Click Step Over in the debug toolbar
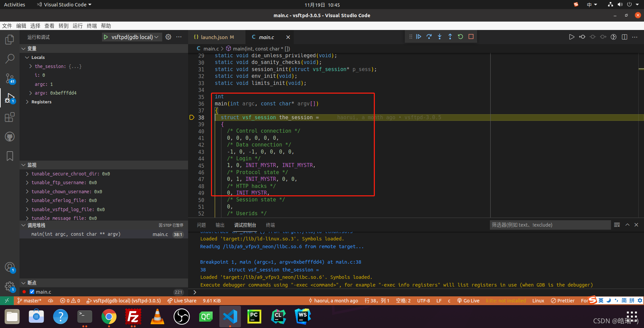 (x=429, y=37)
